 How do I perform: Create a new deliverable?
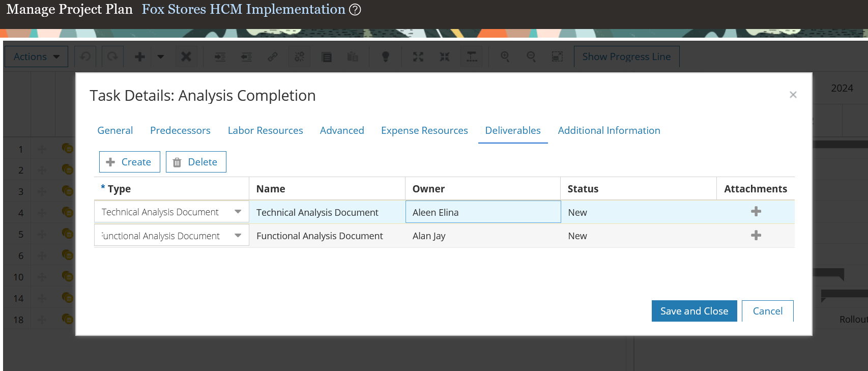[x=129, y=162]
